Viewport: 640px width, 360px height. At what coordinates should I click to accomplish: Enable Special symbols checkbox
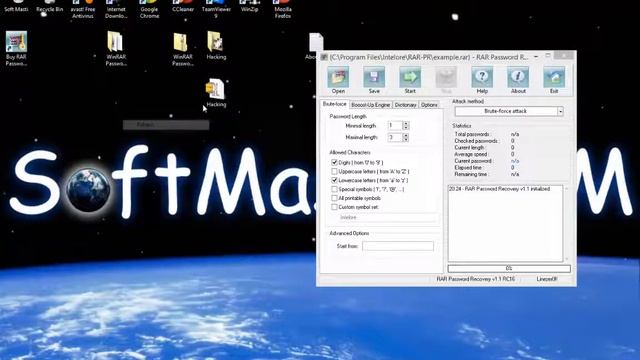[x=334, y=189]
